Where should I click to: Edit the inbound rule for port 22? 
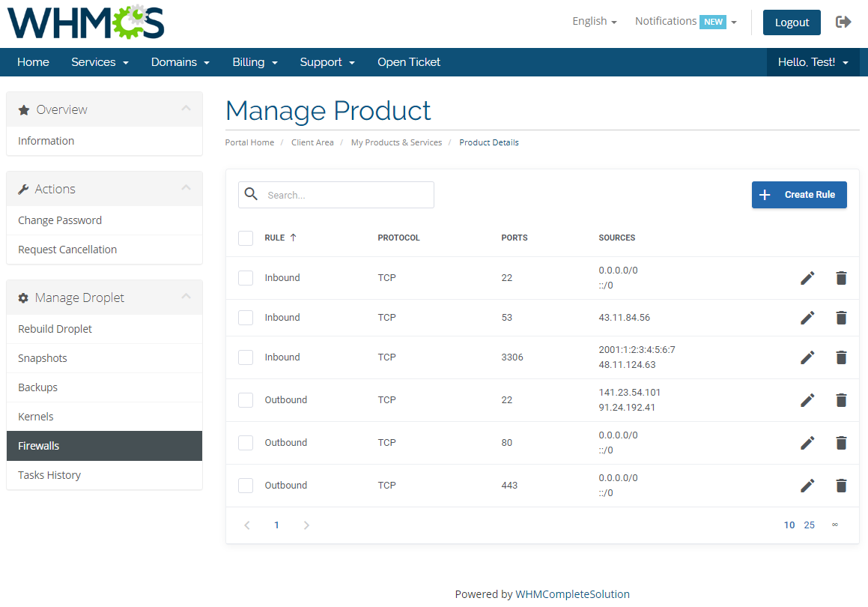[x=807, y=277]
